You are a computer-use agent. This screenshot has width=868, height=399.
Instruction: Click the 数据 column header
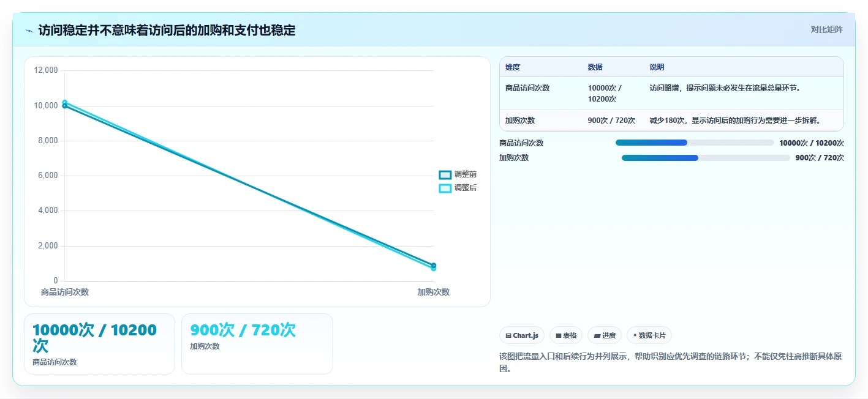tap(595, 67)
